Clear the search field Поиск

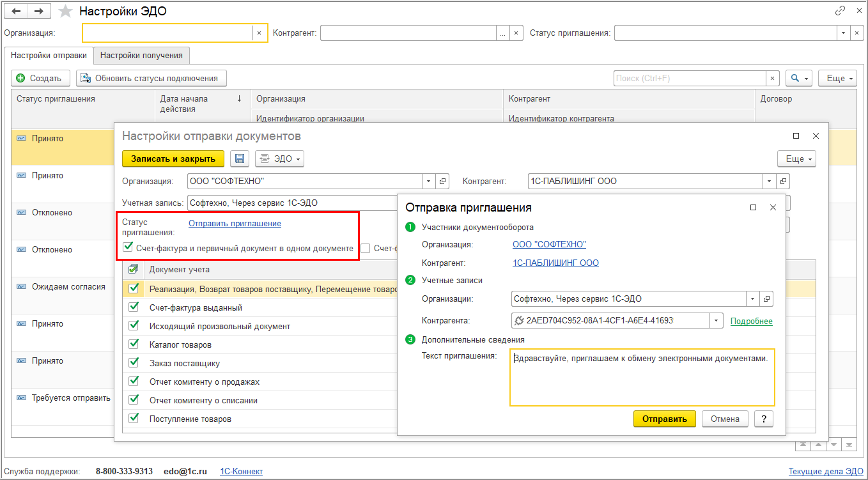(773, 79)
